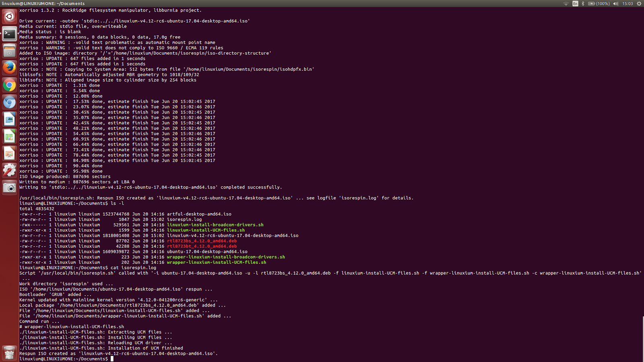Open the sound volume indicator
Viewport: 644px width, 362px height.
pos(616,4)
